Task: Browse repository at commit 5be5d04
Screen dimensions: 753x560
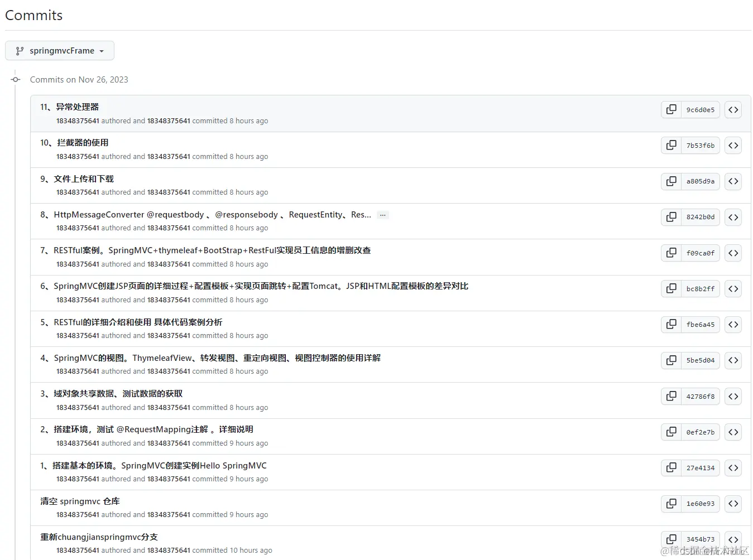Action: tap(733, 360)
